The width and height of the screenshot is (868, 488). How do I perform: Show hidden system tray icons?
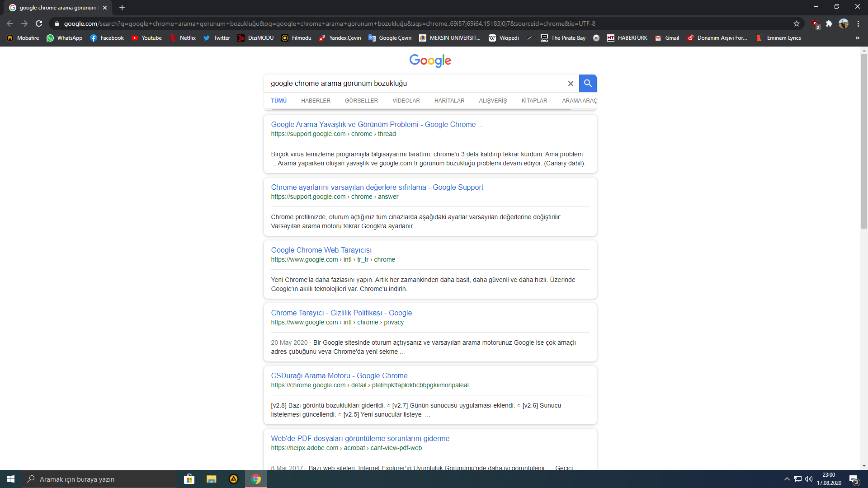coord(787,479)
